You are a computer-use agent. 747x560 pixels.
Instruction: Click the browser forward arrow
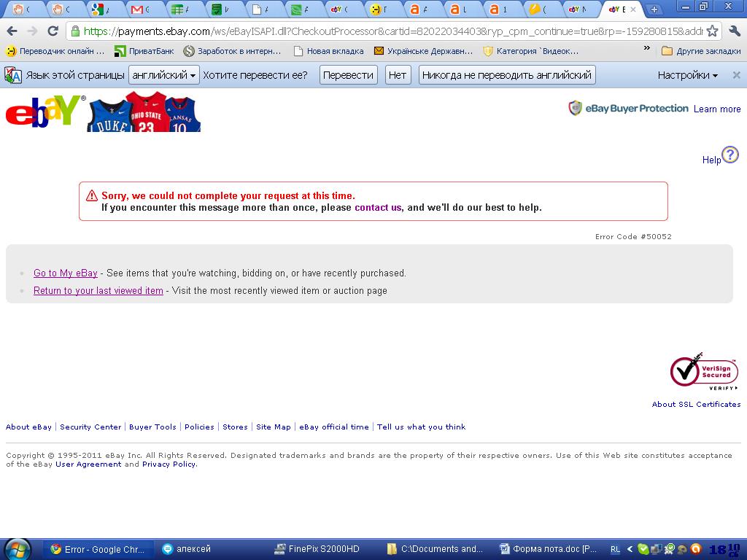tap(32, 31)
